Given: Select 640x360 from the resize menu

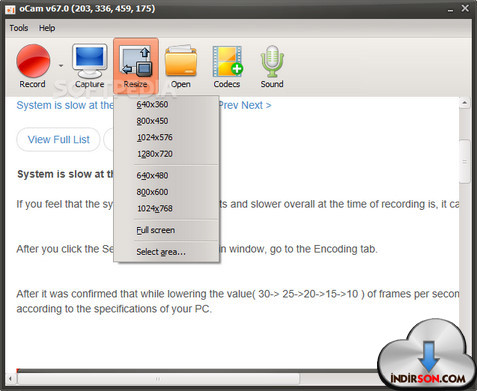Looking at the screenshot, I should point(166,105).
